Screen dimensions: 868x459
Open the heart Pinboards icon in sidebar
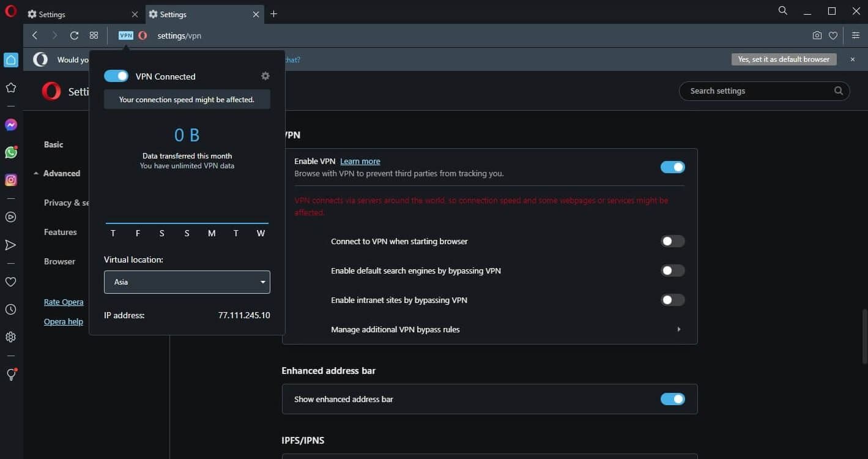click(10, 282)
